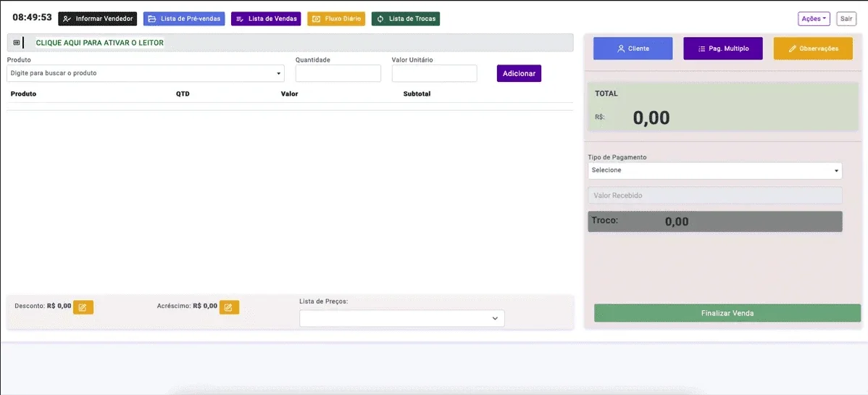Click the pencil icon on Observações
Viewport: 868px width, 395px height.
click(792, 49)
